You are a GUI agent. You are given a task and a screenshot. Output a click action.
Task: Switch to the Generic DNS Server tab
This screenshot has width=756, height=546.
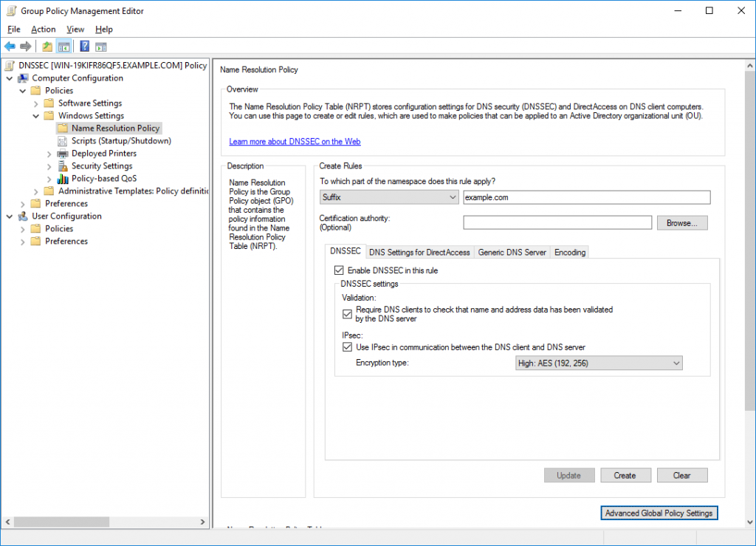(x=512, y=252)
